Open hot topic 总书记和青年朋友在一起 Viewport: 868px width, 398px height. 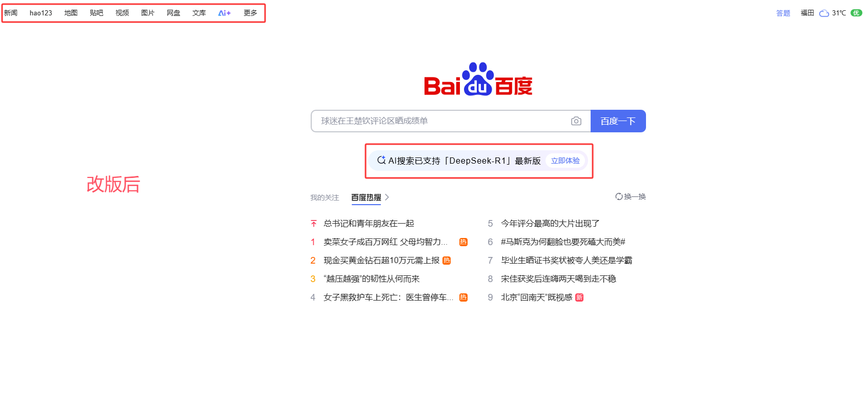369,224
